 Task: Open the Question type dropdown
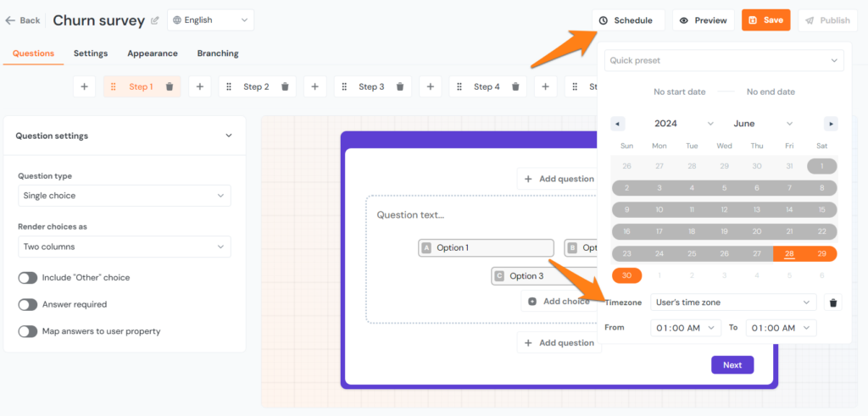pos(124,196)
